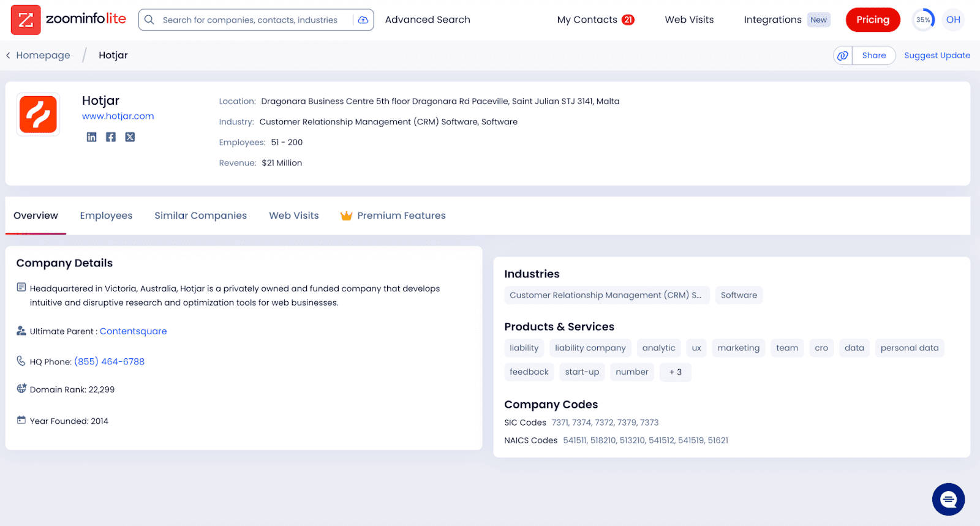
Task: Open Integrations from the top menu
Action: 772,20
